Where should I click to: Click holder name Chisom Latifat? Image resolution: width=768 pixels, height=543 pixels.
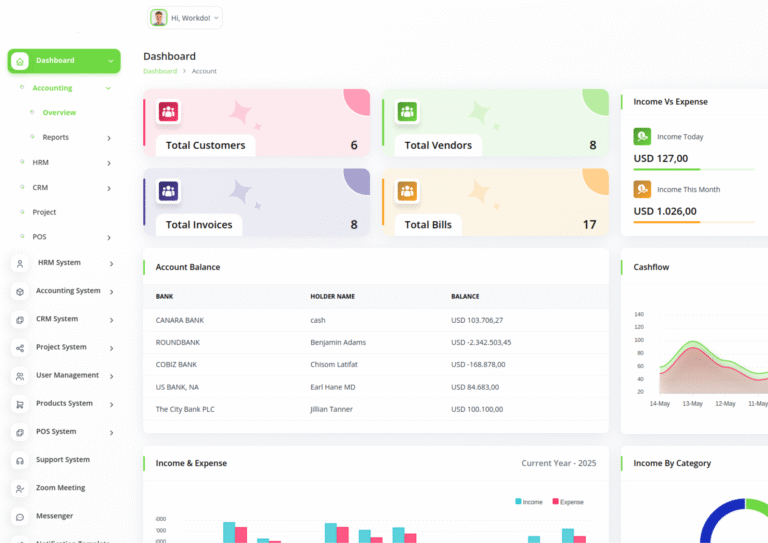pyautogui.click(x=334, y=364)
